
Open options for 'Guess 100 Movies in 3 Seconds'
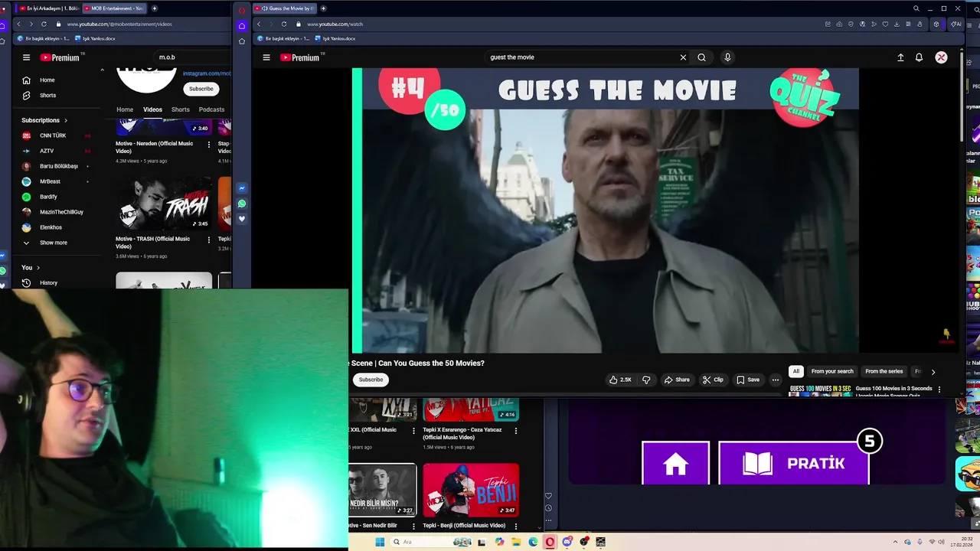(x=939, y=390)
